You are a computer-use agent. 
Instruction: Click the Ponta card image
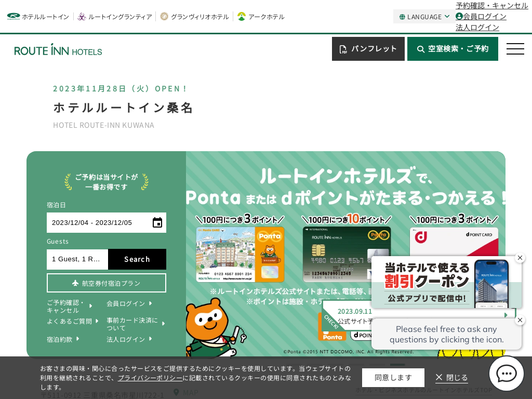coord(240,255)
